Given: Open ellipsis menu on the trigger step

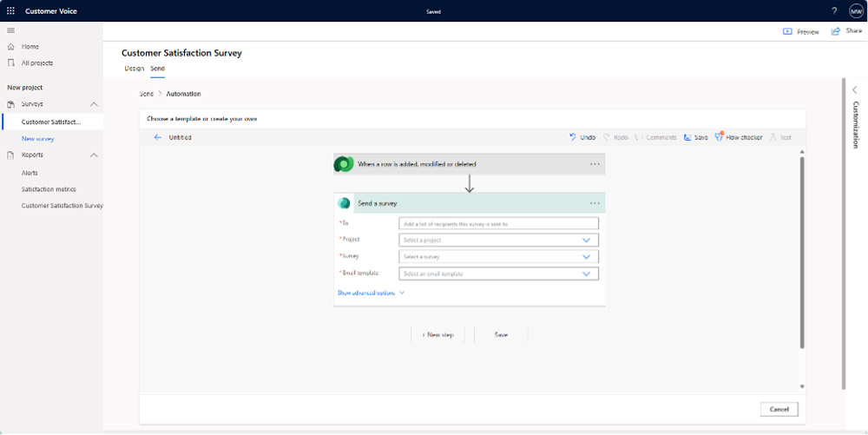Looking at the screenshot, I should (595, 164).
